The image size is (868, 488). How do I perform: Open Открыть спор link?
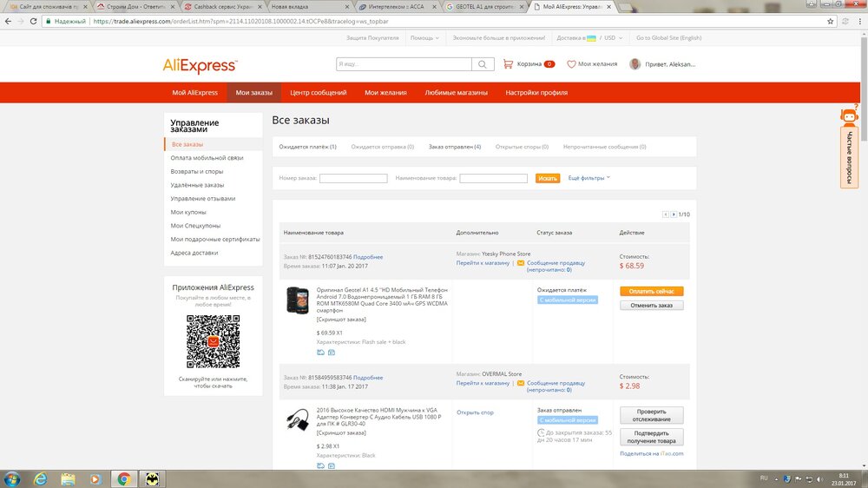475,412
